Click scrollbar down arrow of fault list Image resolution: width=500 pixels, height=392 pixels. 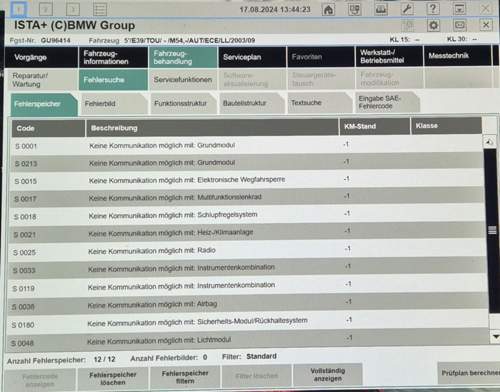[495, 337]
